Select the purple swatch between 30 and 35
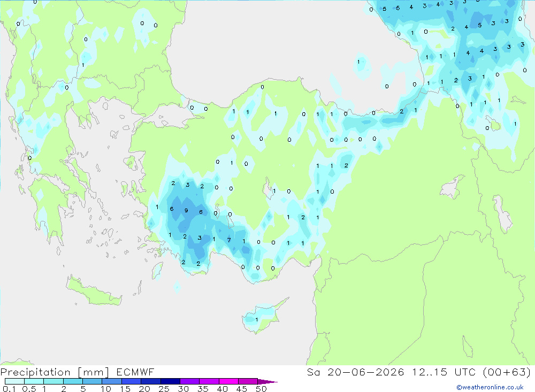This screenshot has width=535, height=392. 189,381
